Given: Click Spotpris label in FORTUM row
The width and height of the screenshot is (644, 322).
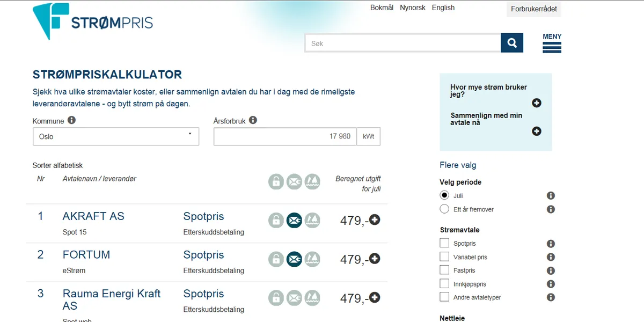Looking at the screenshot, I should click(204, 255).
